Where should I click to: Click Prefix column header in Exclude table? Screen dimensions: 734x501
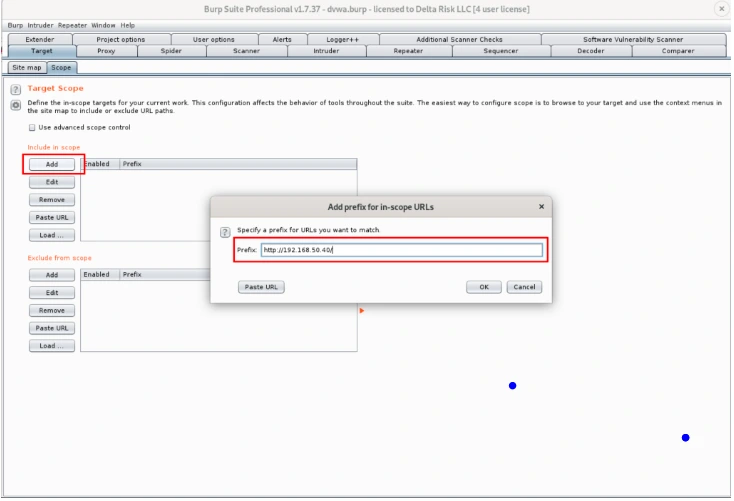pos(165,274)
